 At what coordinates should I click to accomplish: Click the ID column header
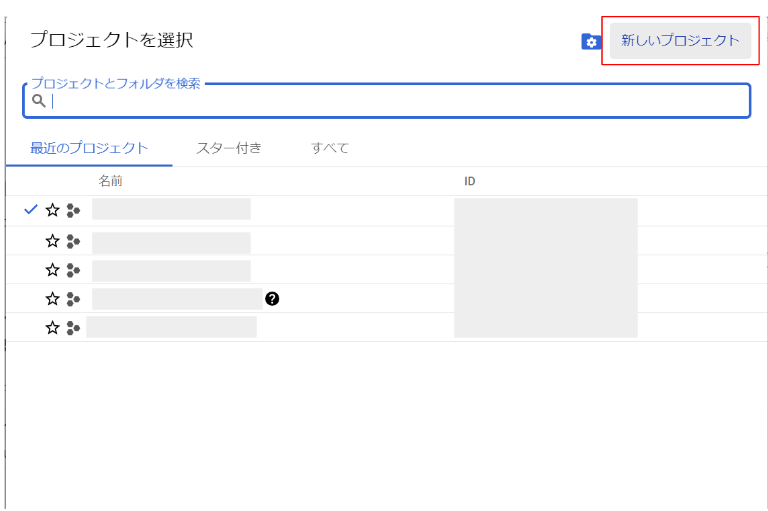click(470, 181)
